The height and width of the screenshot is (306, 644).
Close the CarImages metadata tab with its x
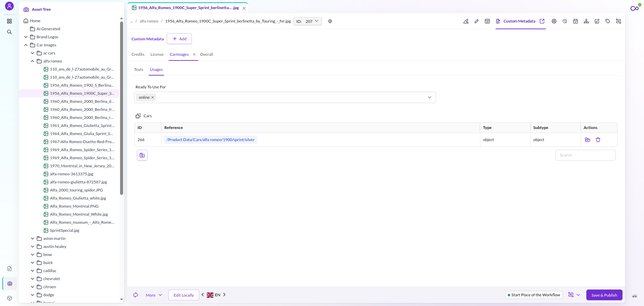[194, 54]
